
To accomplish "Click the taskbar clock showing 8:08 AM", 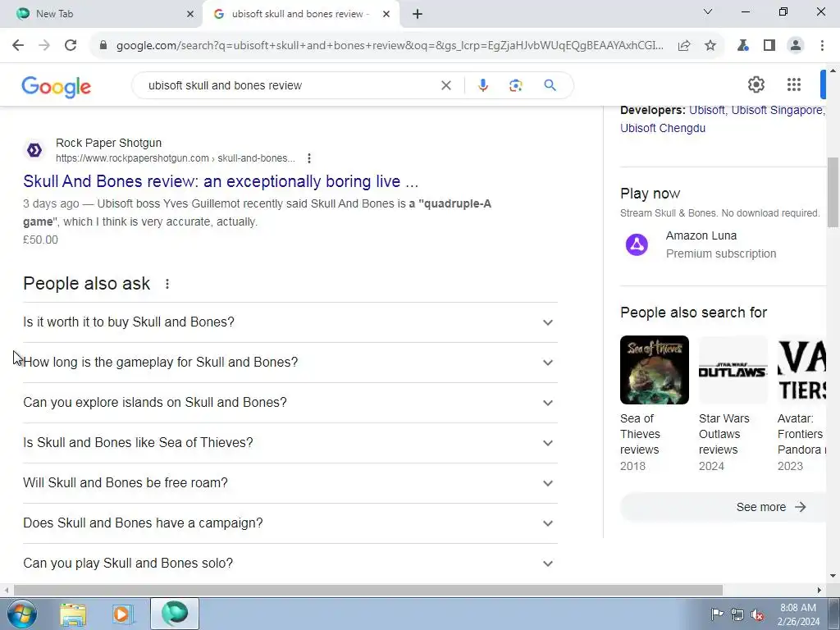I will coord(798,614).
